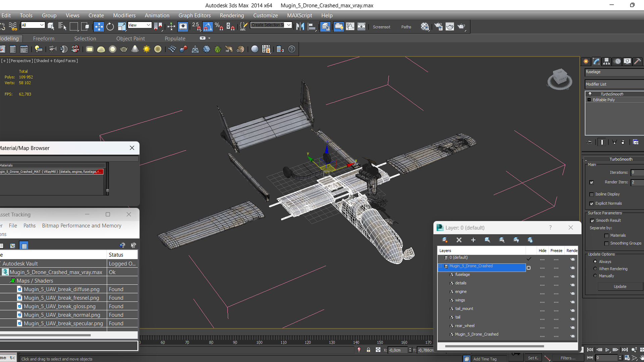Image resolution: width=644 pixels, height=362 pixels.
Task: Open the Modify command panel tab
Action: coord(596,61)
